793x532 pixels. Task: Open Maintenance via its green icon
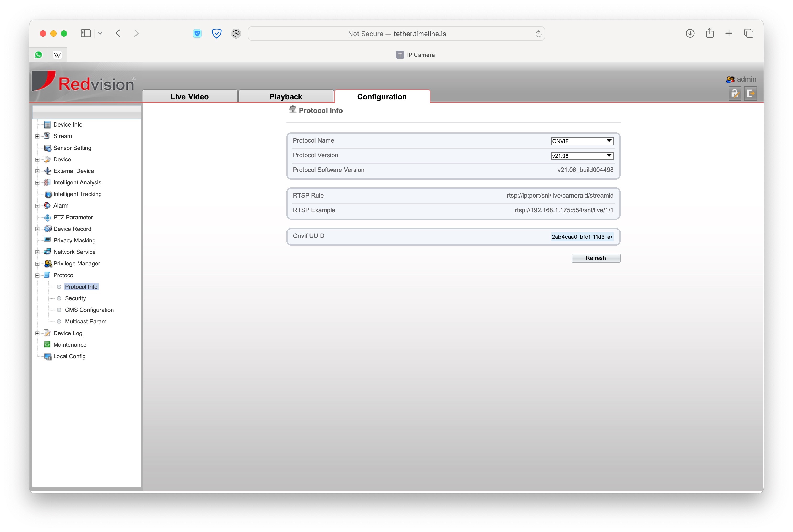point(47,344)
